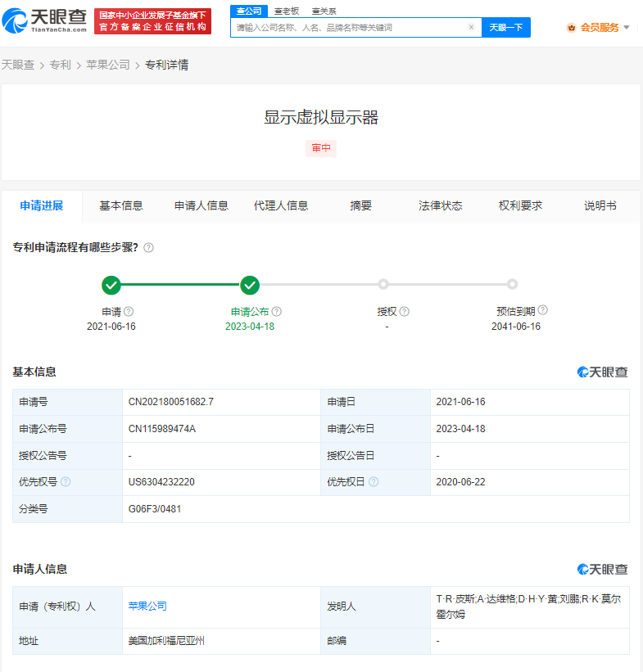Open the 苹果公司 breadcrumb link

point(108,65)
